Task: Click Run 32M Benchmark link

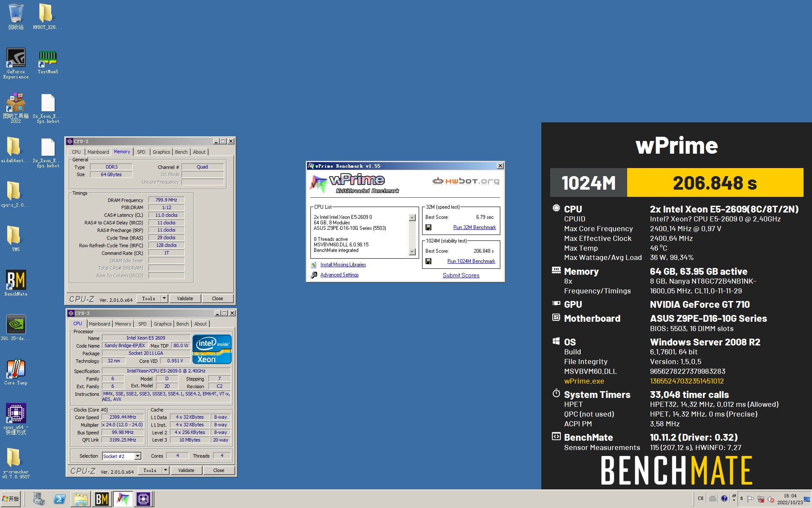Action: coord(475,227)
